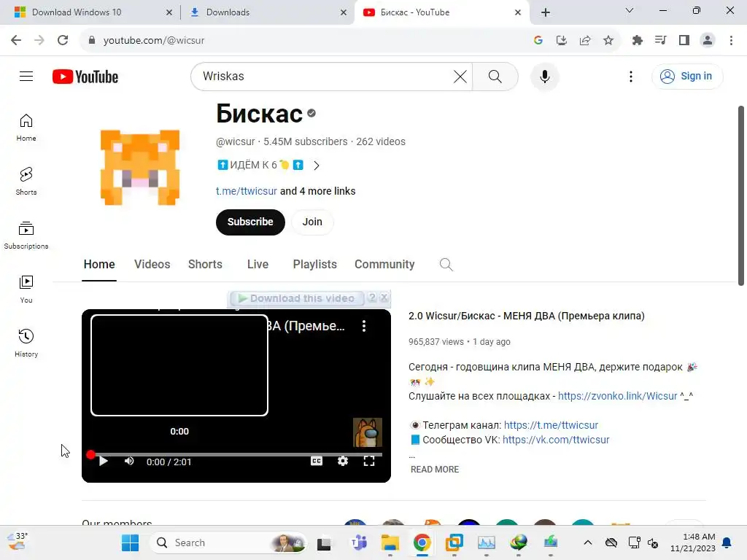Click the magnifier search button
747x560 pixels.
pyautogui.click(x=495, y=76)
